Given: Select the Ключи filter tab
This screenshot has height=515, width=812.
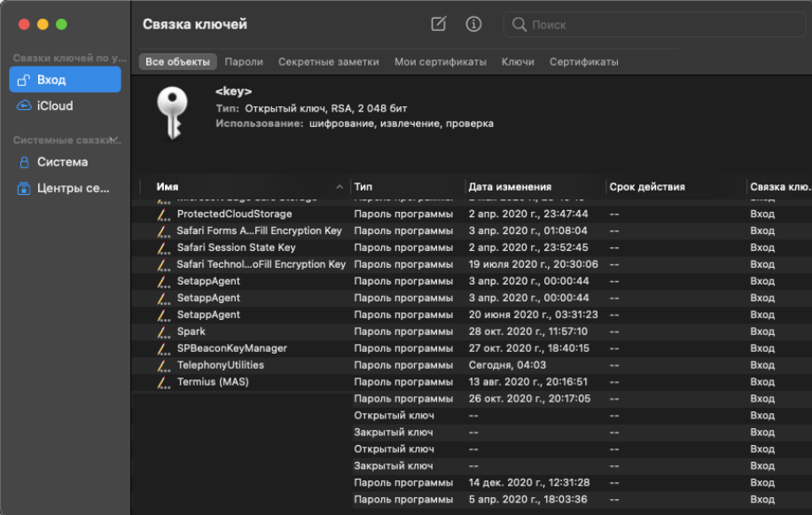Looking at the screenshot, I should click(518, 62).
